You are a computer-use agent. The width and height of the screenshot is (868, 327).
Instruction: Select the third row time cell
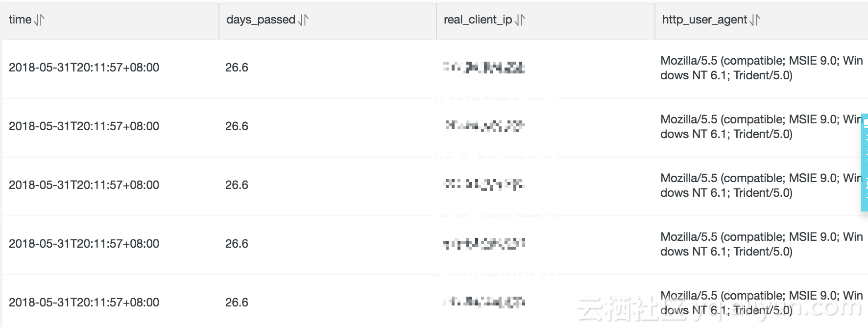point(84,185)
